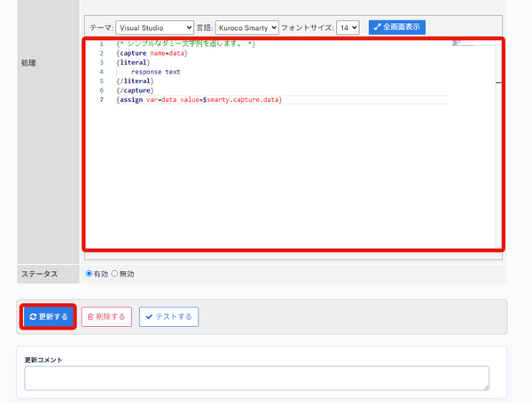
Task: Click the comment on code line 1
Action: coord(185,43)
